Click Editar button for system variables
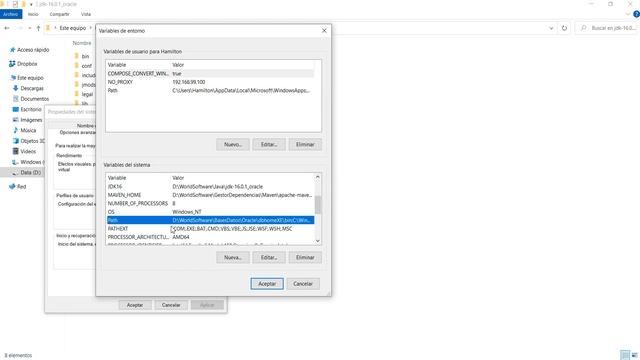Image resolution: width=640 pixels, height=360 pixels. pos(269,258)
